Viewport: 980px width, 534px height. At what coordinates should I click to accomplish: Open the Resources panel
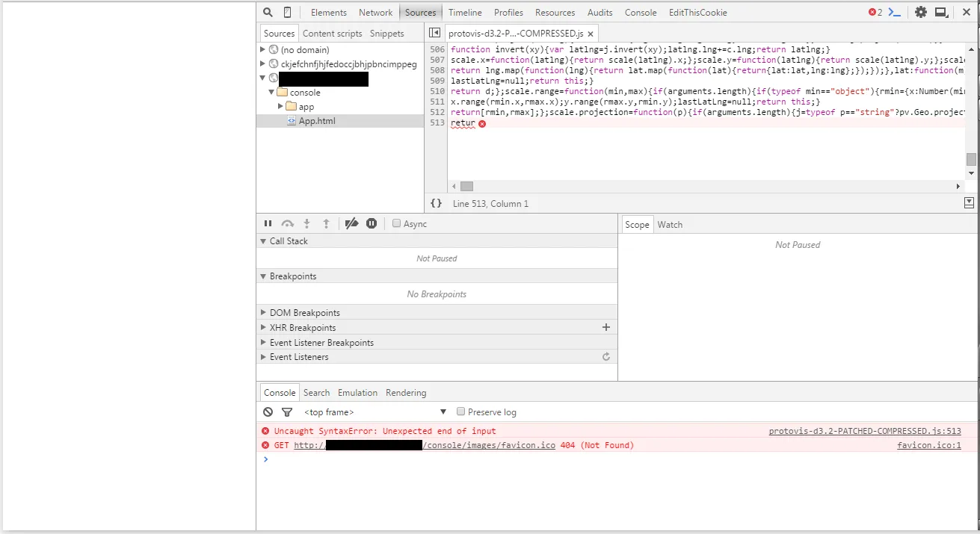click(555, 13)
